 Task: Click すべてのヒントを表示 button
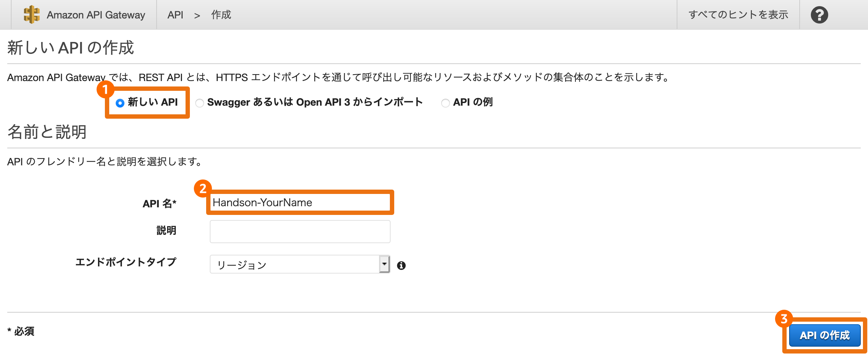click(738, 15)
